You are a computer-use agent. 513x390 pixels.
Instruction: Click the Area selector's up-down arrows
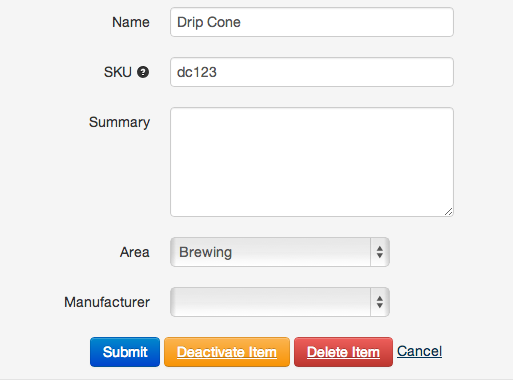click(x=380, y=252)
